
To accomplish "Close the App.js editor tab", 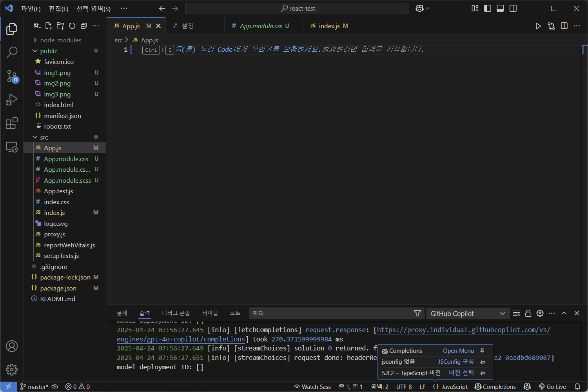I will pos(158,26).
